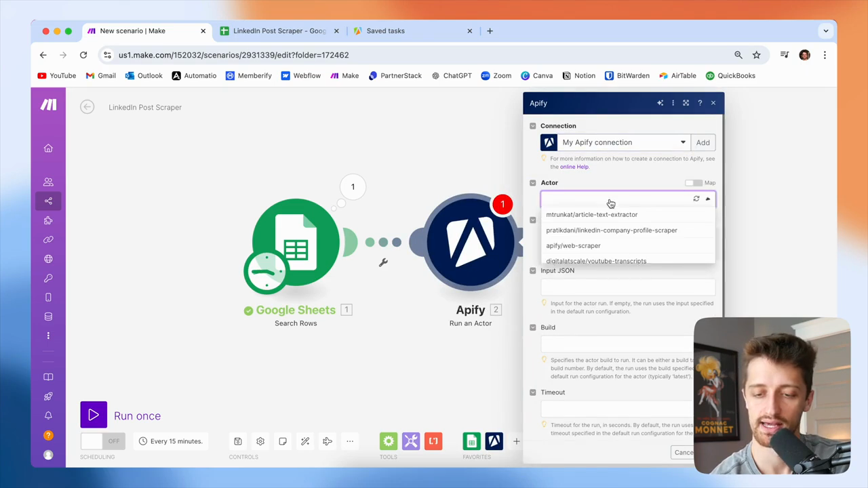Open the Connections chain-link icon in sidebar
Image resolution: width=868 pixels, height=488 pixels.
[48, 239]
